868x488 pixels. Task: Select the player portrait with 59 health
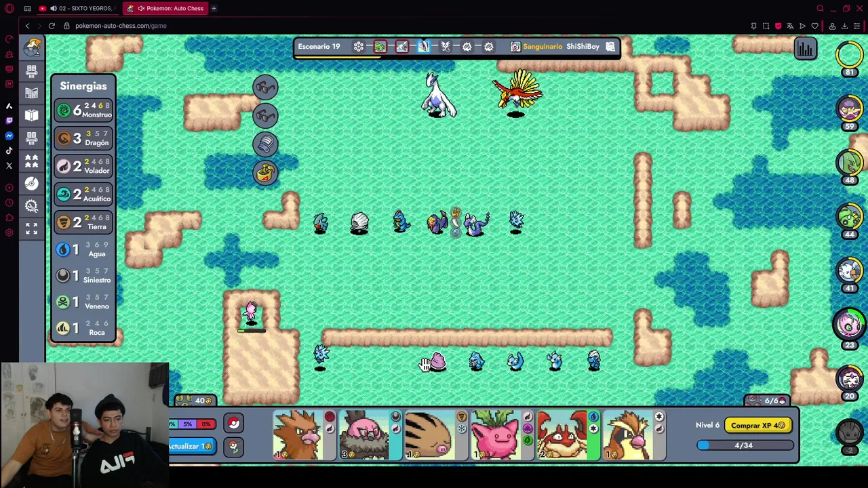click(849, 108)
